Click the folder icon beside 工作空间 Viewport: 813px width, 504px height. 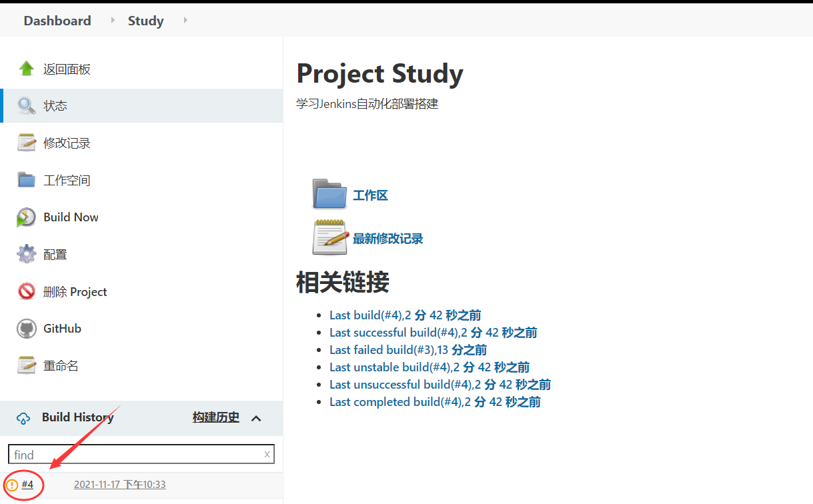coord(26,180)
